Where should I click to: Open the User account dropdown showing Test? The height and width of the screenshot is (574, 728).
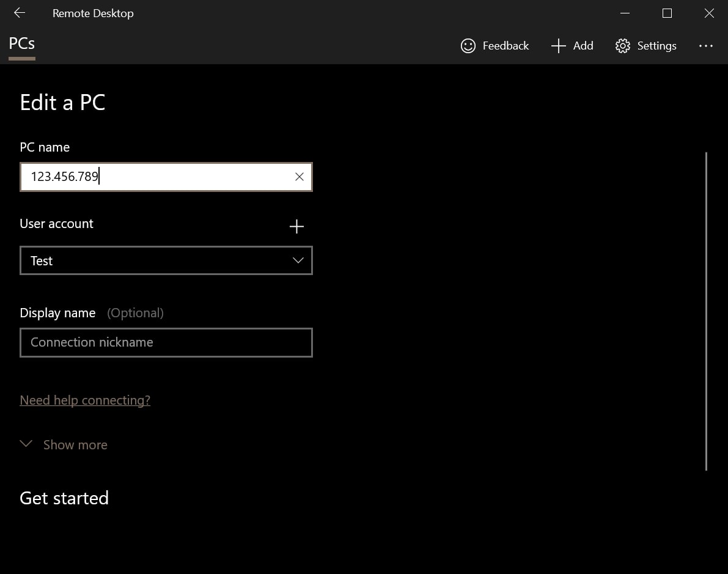[x=166, y=260]
